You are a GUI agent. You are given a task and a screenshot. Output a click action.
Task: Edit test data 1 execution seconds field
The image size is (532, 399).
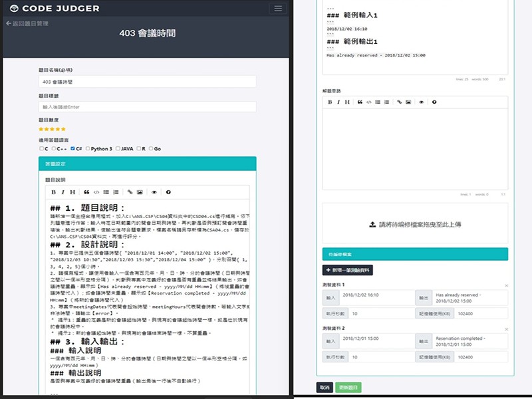pyautogui.click(x=381, y=313)
